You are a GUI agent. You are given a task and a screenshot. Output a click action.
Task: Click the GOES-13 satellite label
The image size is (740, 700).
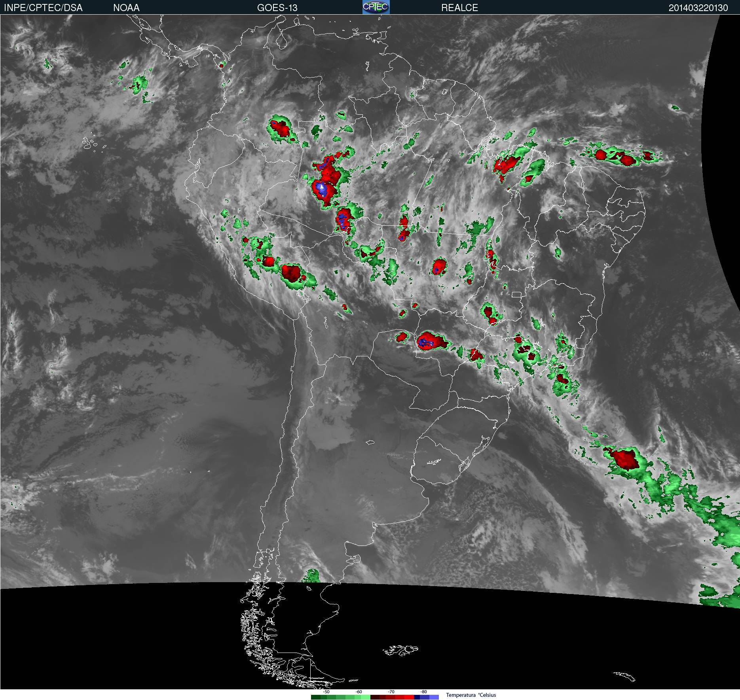coord(277,8)
